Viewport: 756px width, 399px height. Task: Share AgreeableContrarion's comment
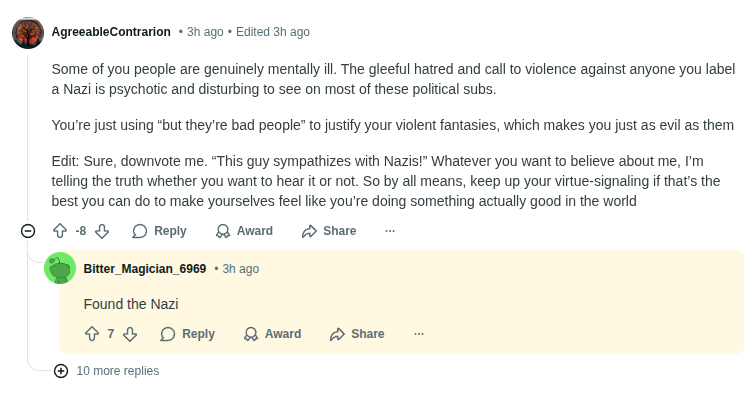point(329,231)
